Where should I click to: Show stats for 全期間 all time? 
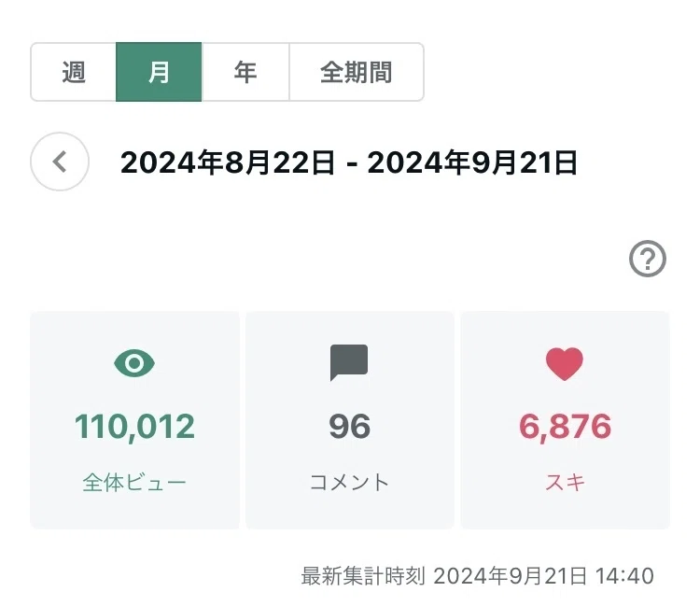point(357,72)
